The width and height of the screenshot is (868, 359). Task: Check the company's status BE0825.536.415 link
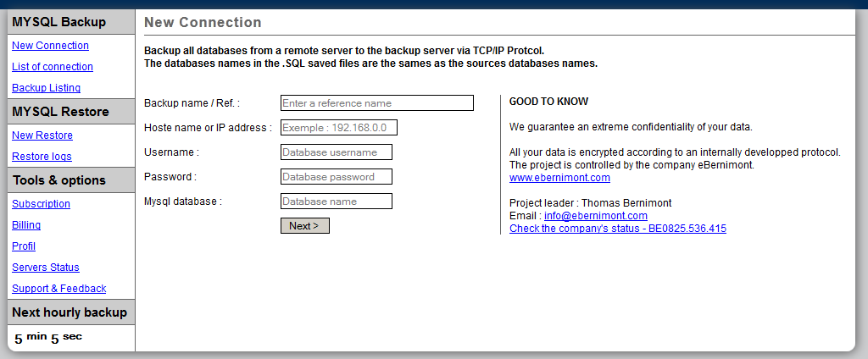tap(617, 229)
